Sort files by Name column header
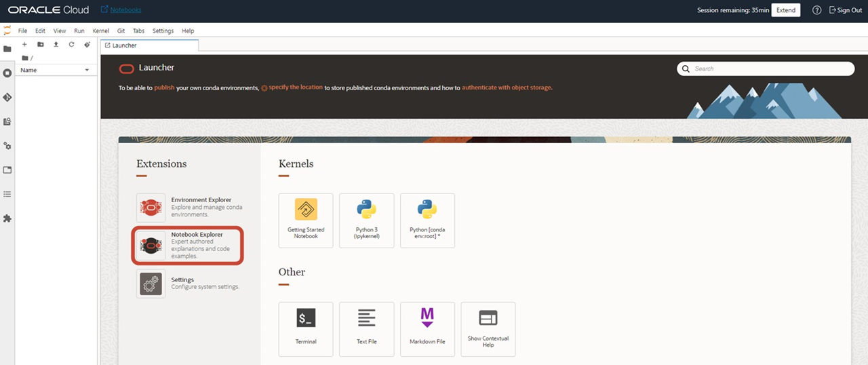Screen dimensions: 868x365 click(56, 70)
